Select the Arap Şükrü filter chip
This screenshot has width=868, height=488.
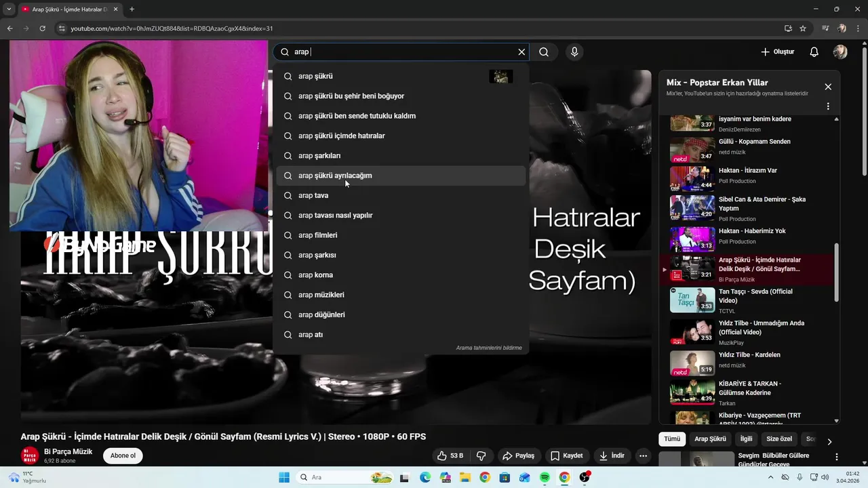(710, 439)
